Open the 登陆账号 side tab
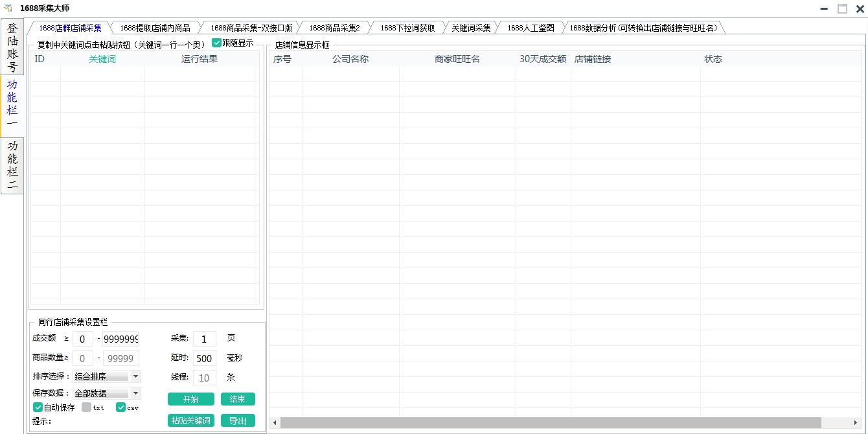This screenshot has height=434, width=868. [x=12, y=47]
